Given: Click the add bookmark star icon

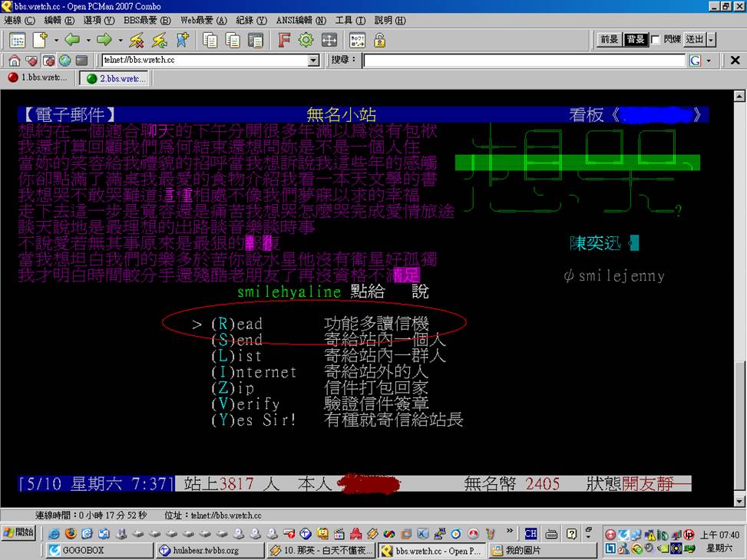Looking at the screenshot, I should point(182,40).
